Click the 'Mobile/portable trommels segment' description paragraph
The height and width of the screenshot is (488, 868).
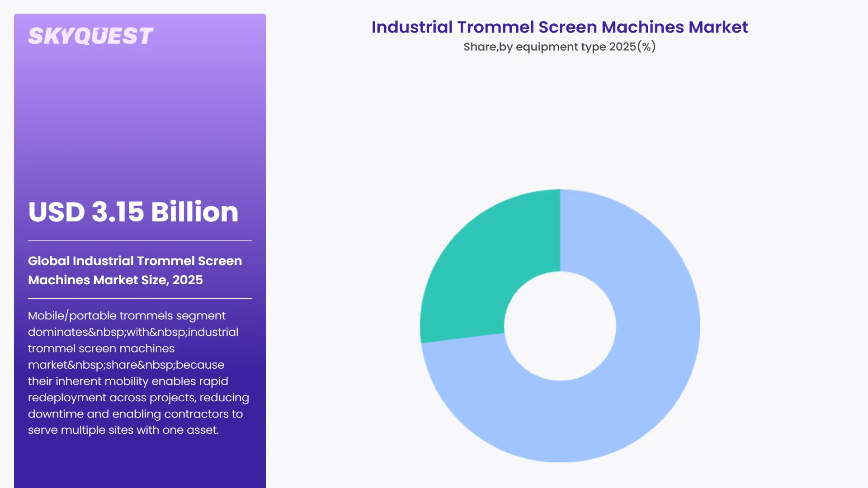tap(138, 373)
